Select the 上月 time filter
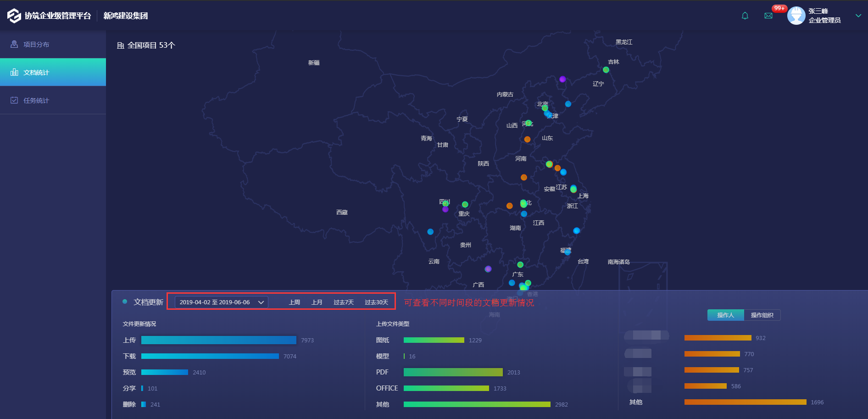868x419 pixels. 317,302
